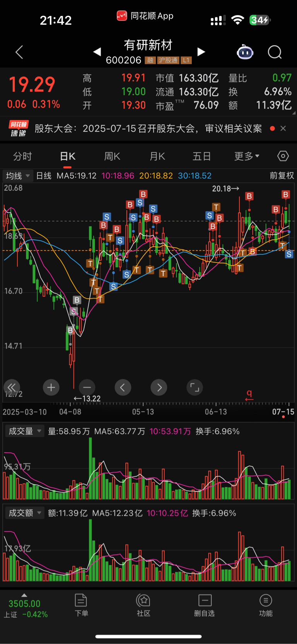Open the search magnifier icon

pyautogui.click(x=275, y=52)
